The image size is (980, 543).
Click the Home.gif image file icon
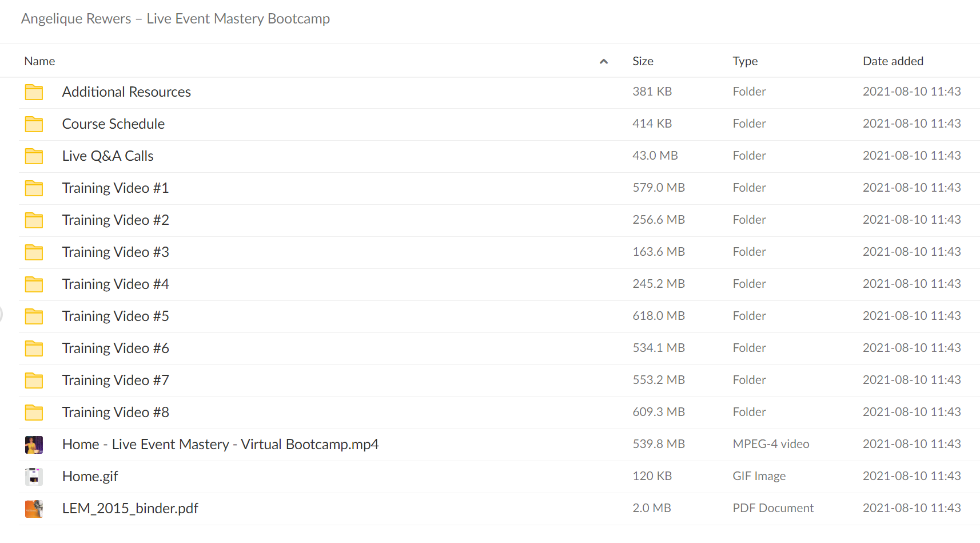coord(34,477)
